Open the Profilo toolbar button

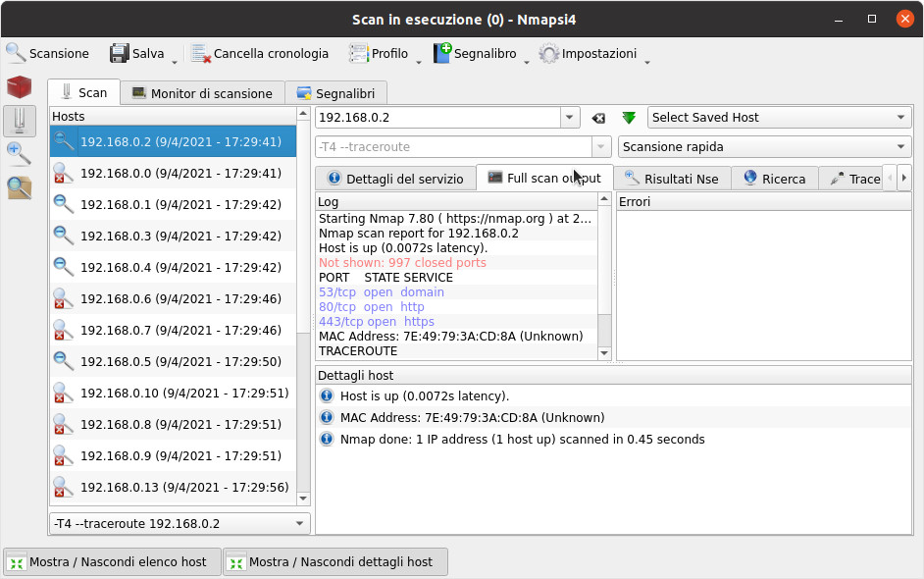coord(379,54)
